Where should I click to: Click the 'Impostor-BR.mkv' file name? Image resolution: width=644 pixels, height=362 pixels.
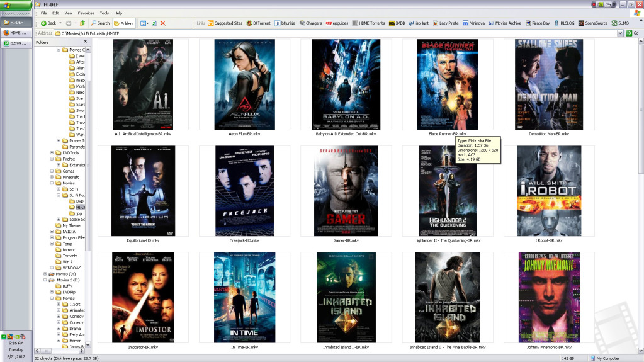pos(143,348)
